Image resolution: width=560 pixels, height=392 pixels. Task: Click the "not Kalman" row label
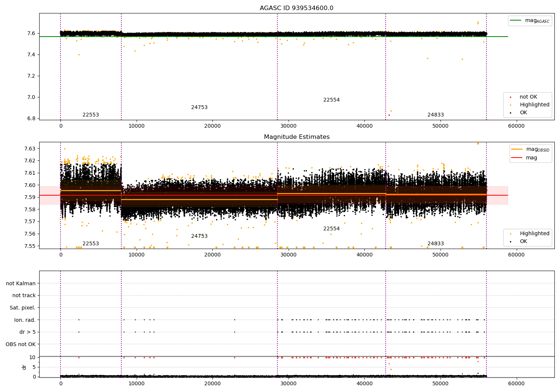21,283
